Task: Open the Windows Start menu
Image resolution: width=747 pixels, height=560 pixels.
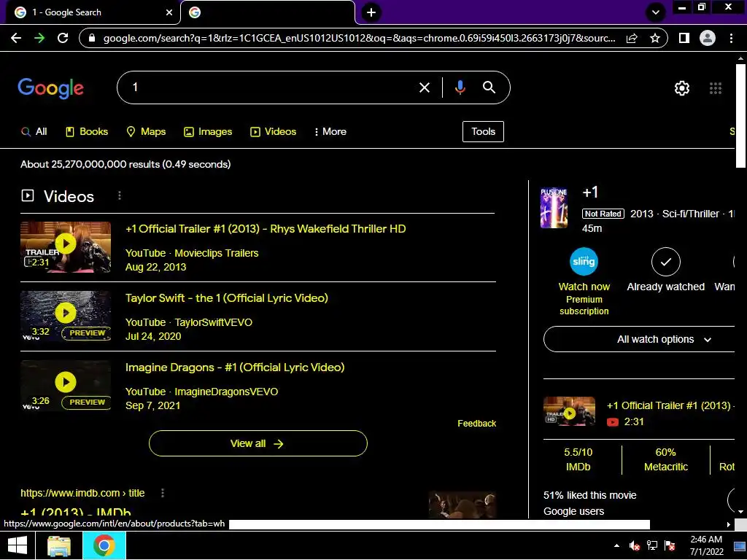Action: click(x=18, y=545)
